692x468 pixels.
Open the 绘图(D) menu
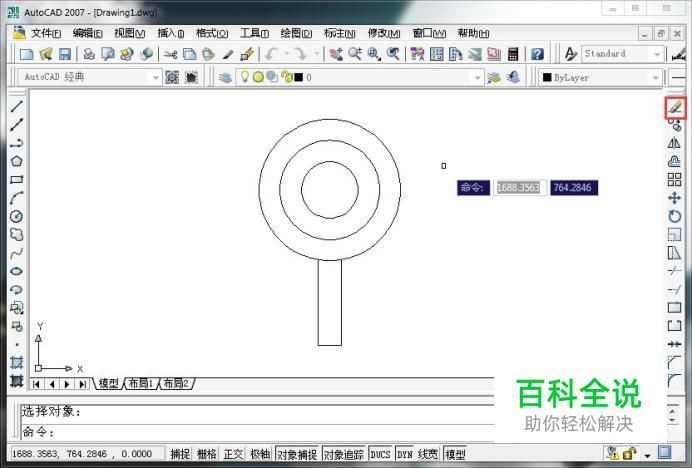(296, 33)
